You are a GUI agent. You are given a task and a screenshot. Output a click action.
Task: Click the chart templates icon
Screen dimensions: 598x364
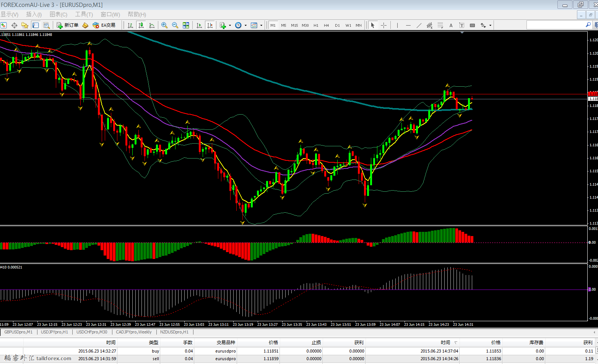tap(254, 25)
